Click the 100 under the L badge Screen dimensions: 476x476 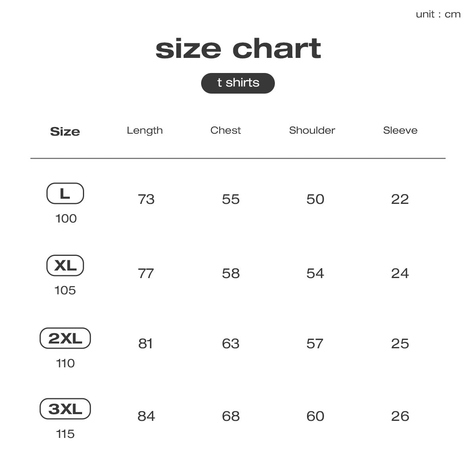tap(66, 219)
